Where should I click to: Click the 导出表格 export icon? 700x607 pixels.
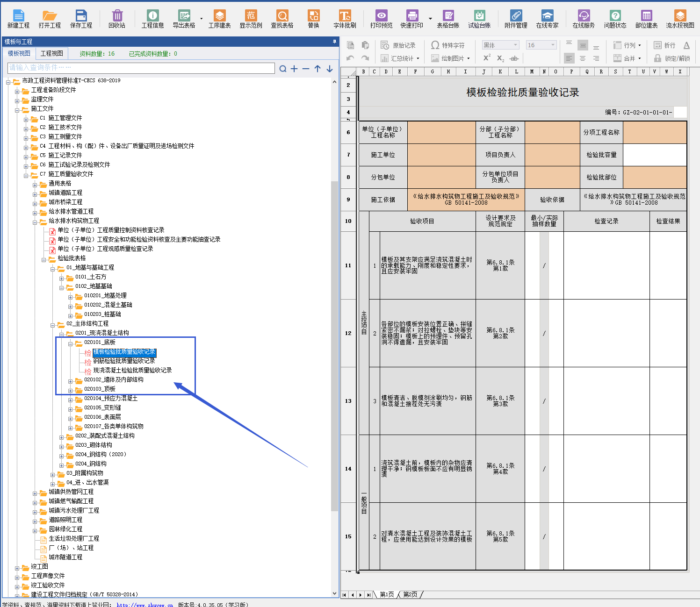coord(184,19)
